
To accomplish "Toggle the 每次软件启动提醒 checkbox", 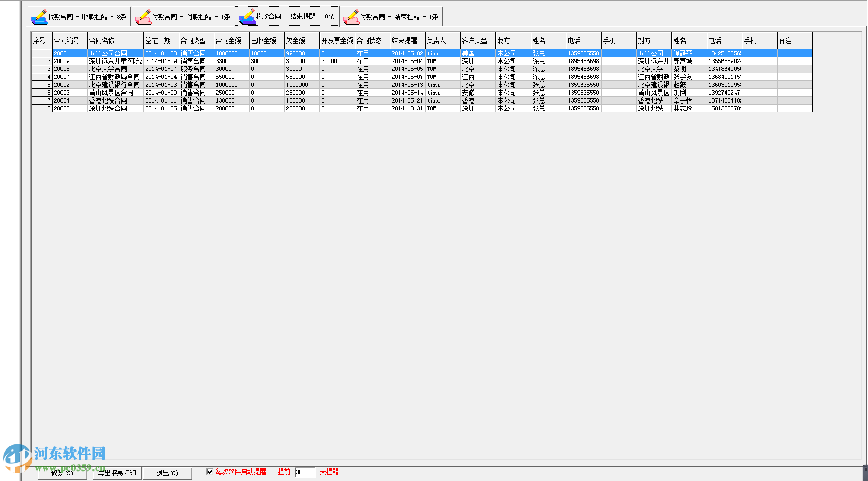I will coord(210,472).
